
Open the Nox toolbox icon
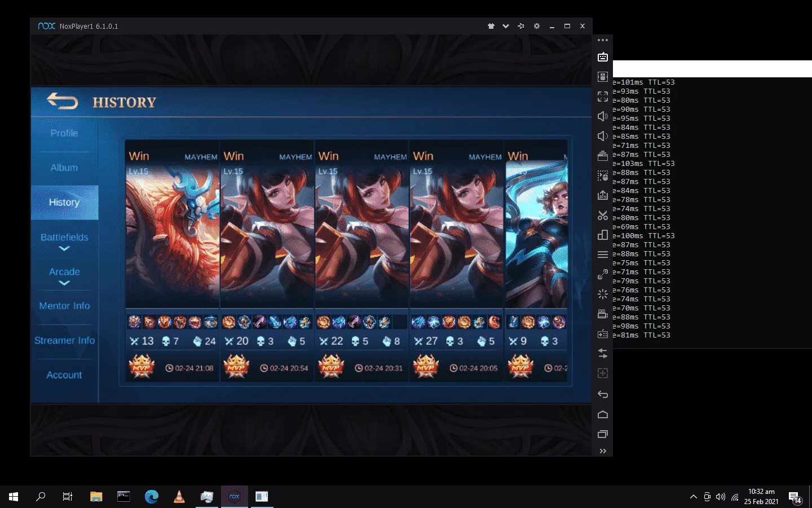tap(603, 156)
